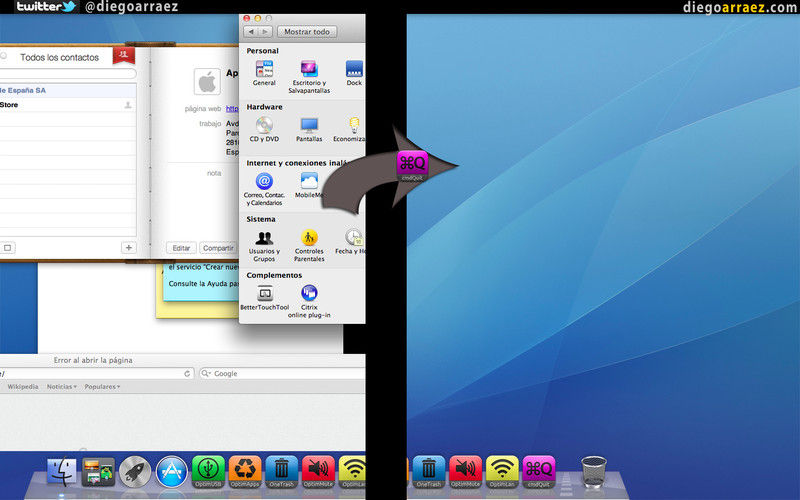
Task: Open the MobileMe preferences pane
Action: click(309, 186)
